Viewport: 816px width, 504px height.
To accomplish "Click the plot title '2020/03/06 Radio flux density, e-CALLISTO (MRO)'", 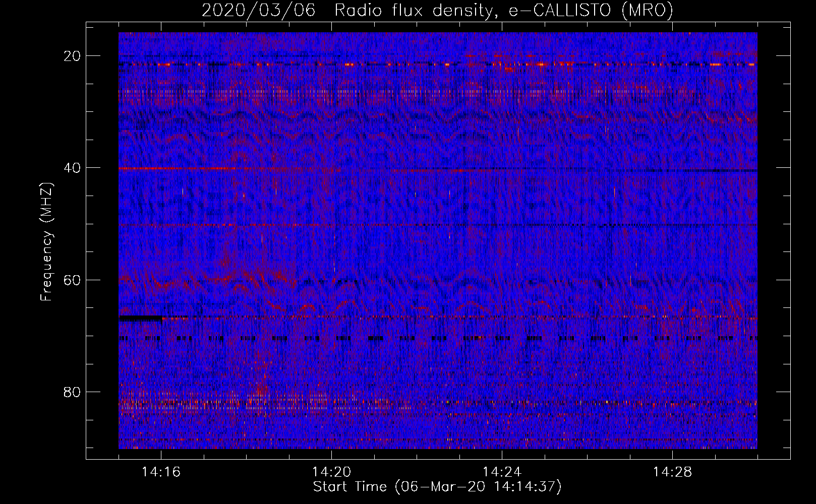I will click(x=437, y=10).
